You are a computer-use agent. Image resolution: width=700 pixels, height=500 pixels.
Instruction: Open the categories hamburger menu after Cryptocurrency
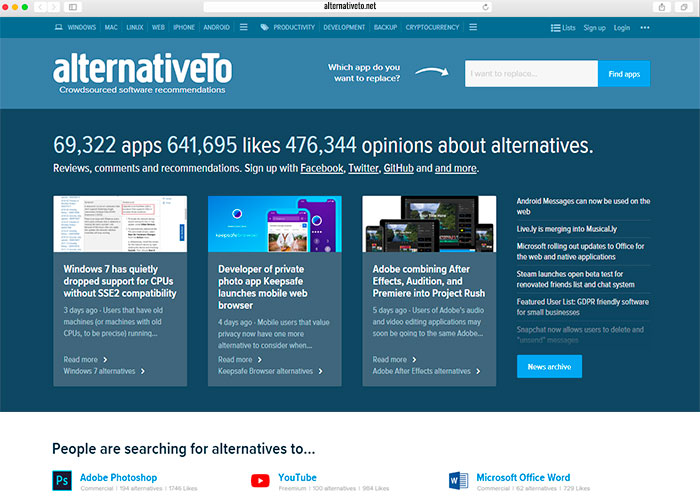[473, 27]
